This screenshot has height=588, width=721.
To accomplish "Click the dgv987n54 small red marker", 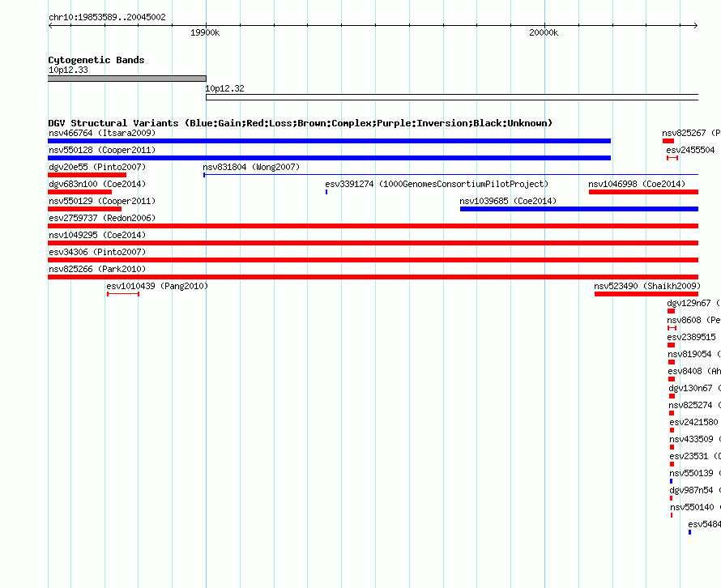I will [672, 498].
